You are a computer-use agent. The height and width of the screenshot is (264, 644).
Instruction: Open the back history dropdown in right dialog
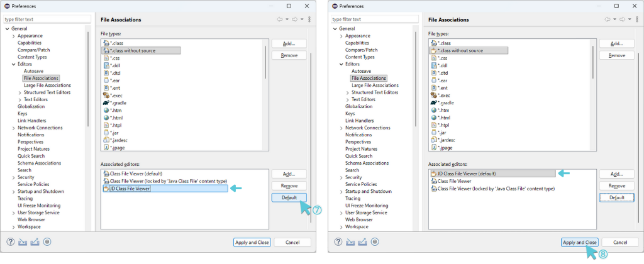pyautogui.click(x=614, y=19)
